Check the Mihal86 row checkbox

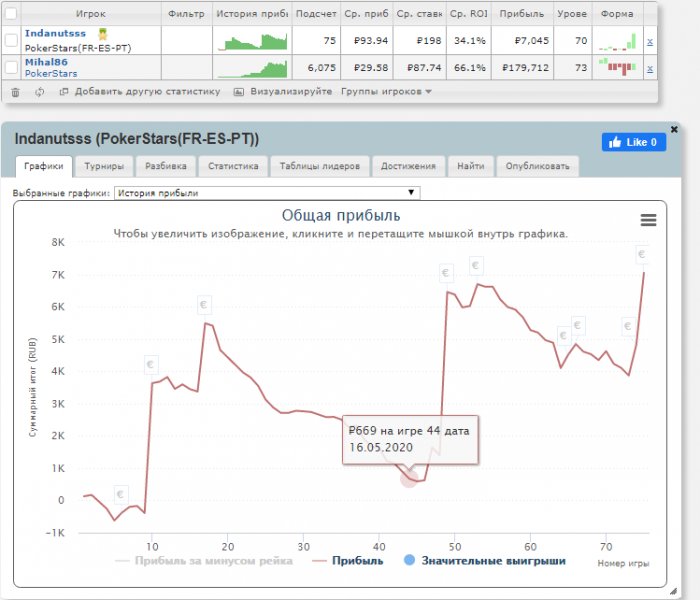pos(11,68)
